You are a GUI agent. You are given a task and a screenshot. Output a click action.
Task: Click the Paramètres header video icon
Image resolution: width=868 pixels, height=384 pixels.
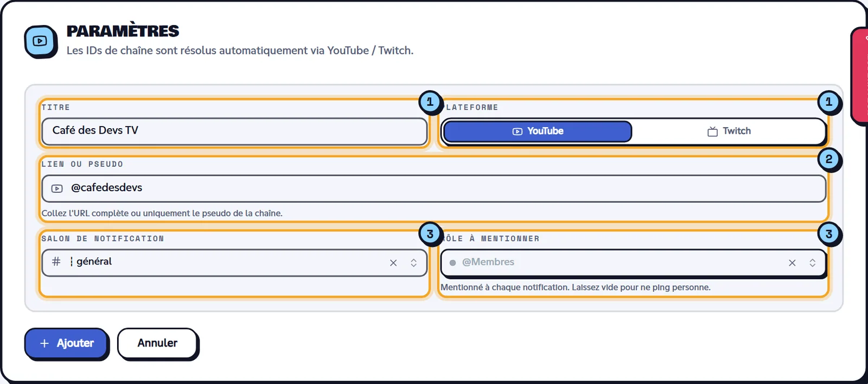tap(40, 41)
